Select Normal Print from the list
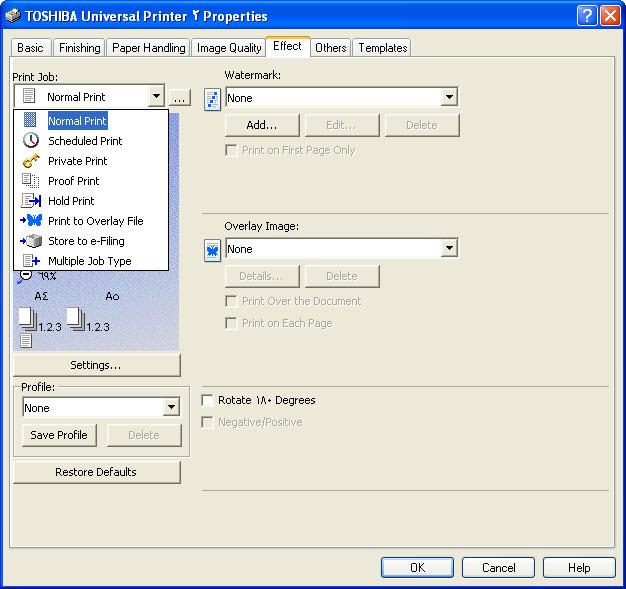 91,121
